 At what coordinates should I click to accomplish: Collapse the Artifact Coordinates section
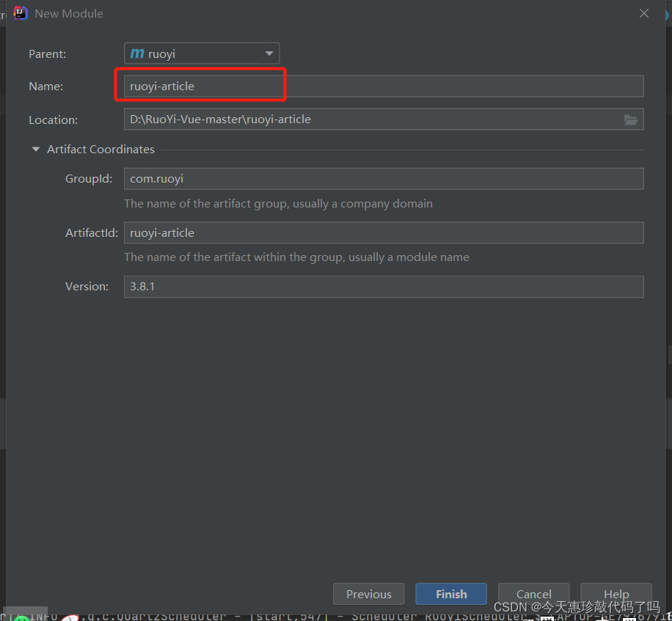36,149
